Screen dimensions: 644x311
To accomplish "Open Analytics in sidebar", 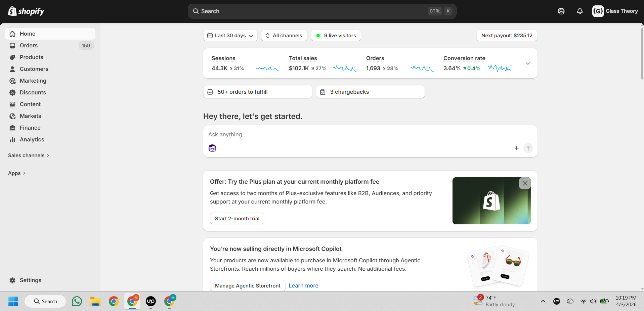I will (50, 139).
